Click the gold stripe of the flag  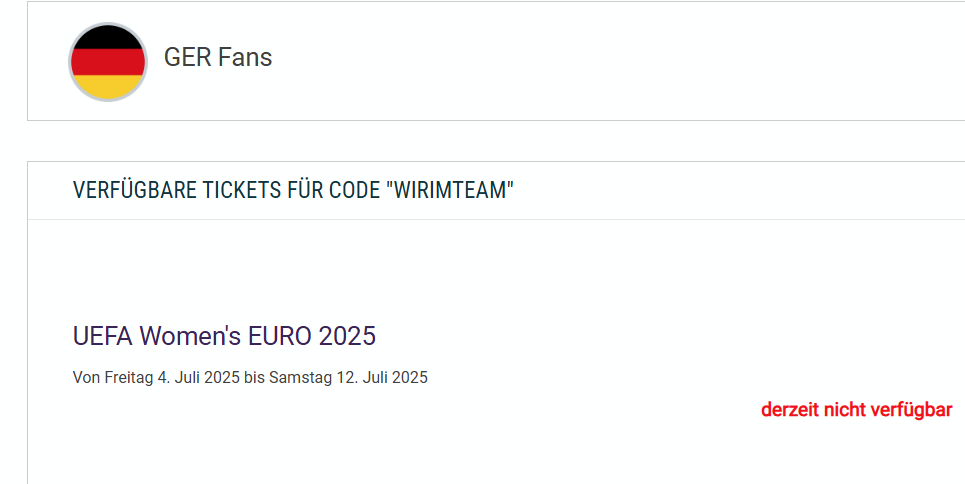108,87
